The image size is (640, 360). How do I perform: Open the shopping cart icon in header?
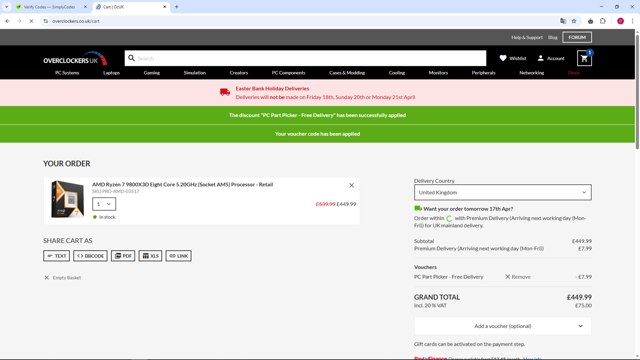click(584, 58)
